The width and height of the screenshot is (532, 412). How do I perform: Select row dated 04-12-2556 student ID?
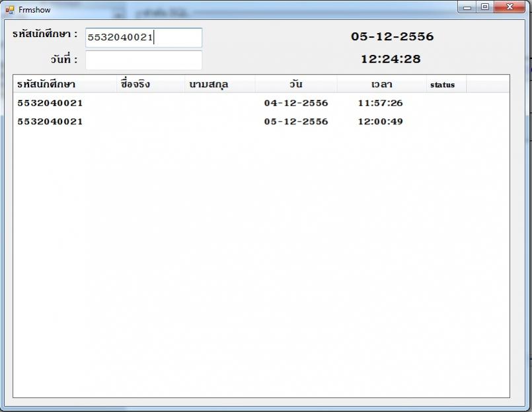pos(50,103)
